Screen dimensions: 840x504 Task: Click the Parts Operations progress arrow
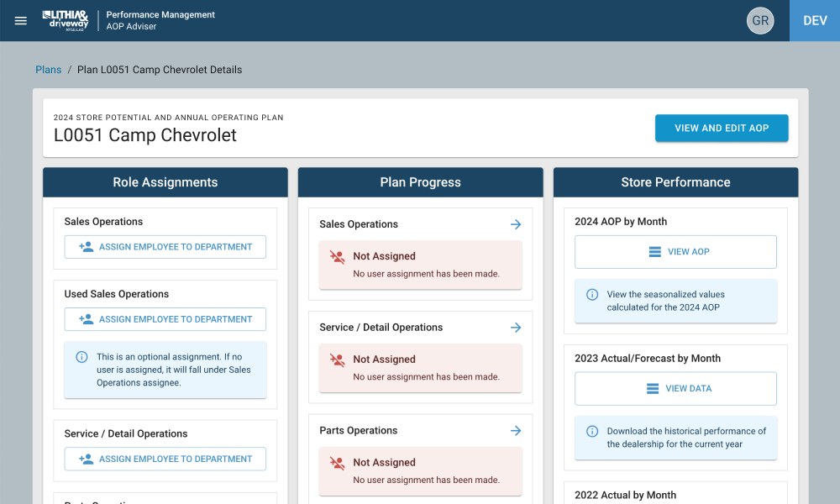pyautogui.click(x=516, y=431)
